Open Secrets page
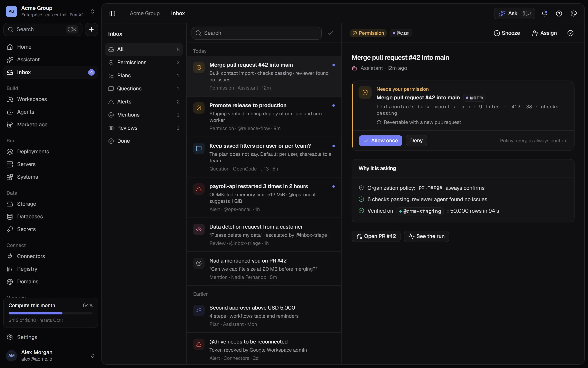This screenshot has height=368, width=588. pos(51,229)
